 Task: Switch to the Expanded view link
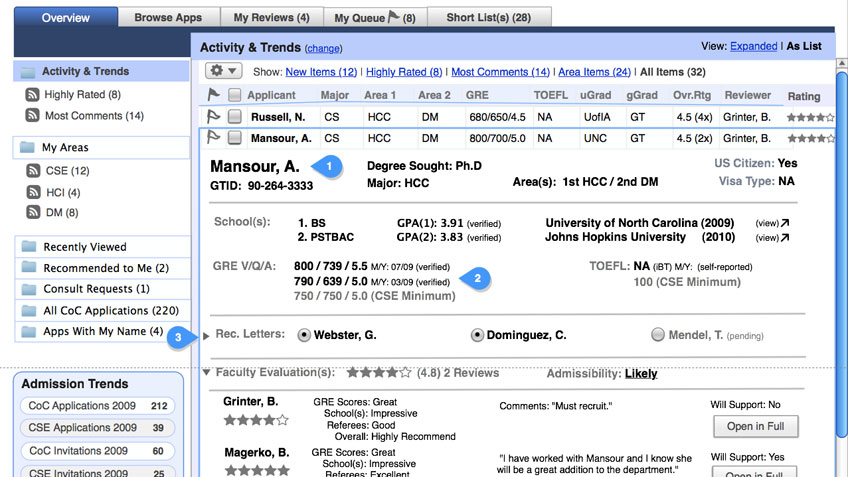pos(753,46)
